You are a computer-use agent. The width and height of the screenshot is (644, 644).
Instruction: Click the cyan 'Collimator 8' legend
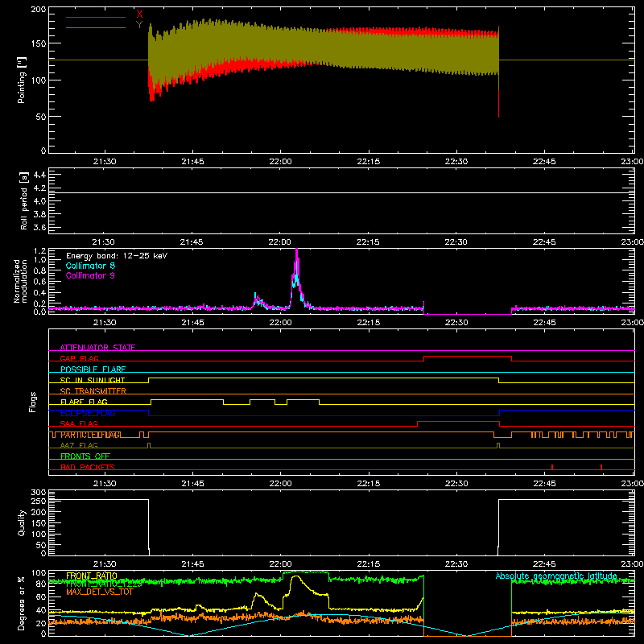(90, 266)
